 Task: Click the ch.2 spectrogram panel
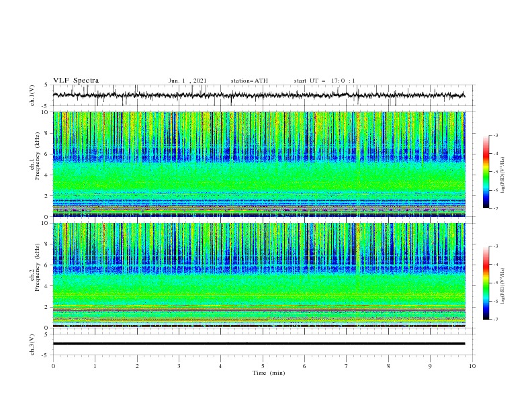click(x=259, y=275)
